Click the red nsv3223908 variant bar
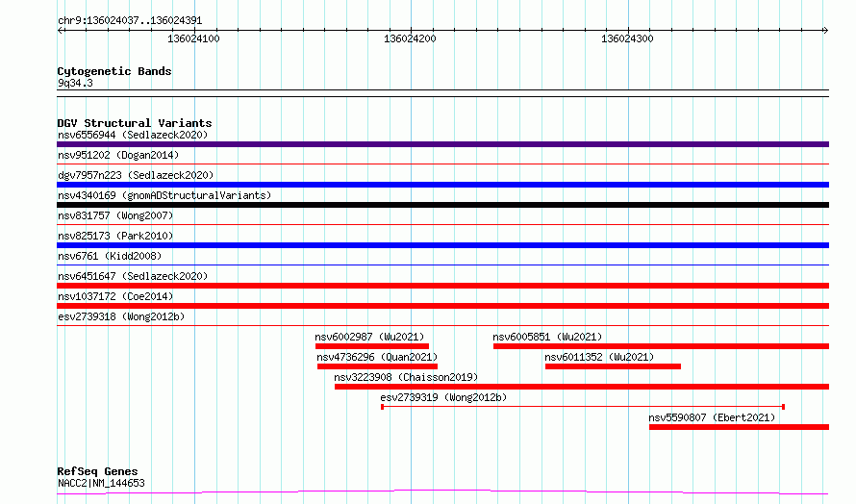Screen dimensions: 856x504 (x=582, y=387)
